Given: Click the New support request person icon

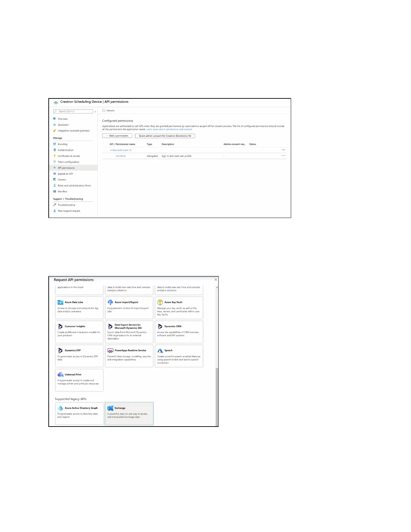Looking at the screenshot, I should tap(54, 211).
